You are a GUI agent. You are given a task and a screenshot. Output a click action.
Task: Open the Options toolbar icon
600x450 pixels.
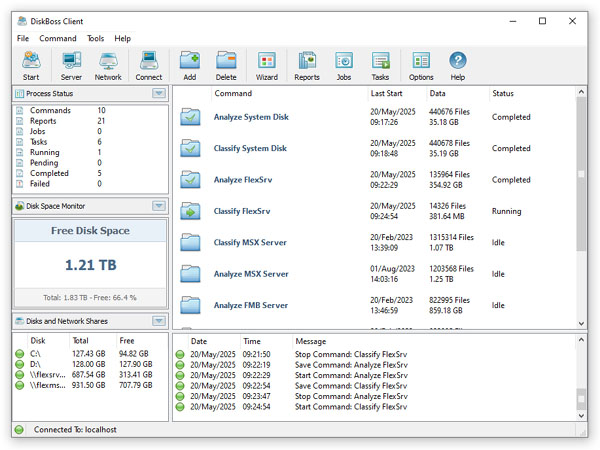[x=421, y=65]
